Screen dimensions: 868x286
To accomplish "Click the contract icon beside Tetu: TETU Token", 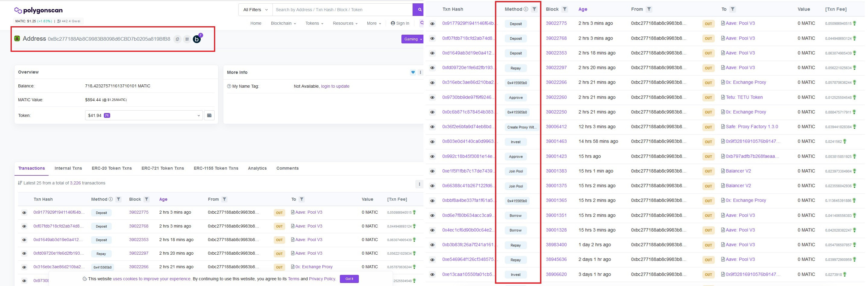I will tap(723, 97).
